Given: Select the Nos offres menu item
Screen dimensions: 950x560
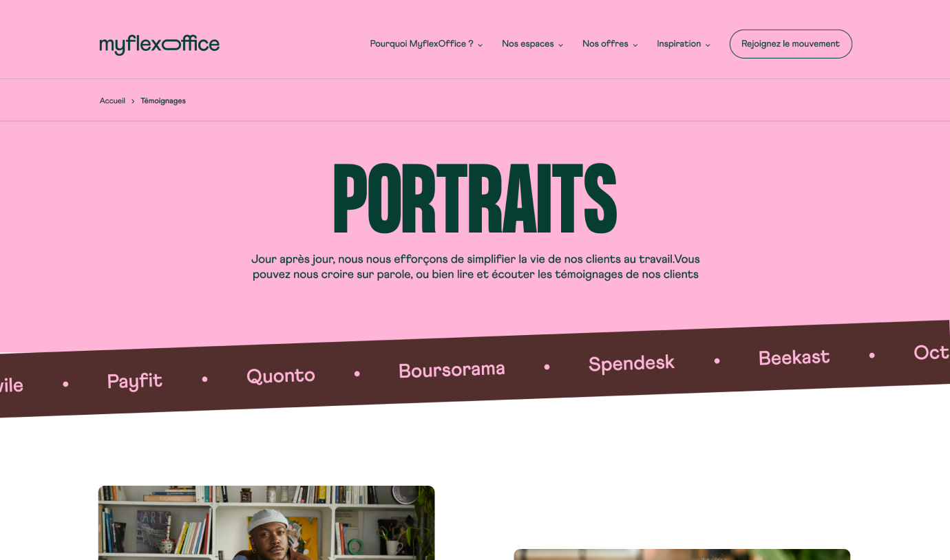Looking at the screenshot, I should tap(605, 44).
